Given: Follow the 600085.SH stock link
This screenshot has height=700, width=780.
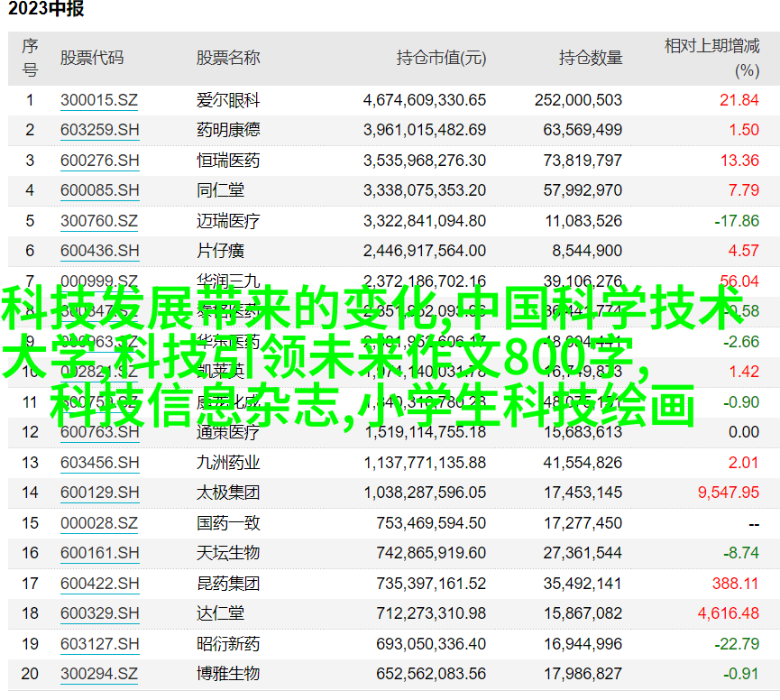Looking at the screenshot, I should point(99,190).
